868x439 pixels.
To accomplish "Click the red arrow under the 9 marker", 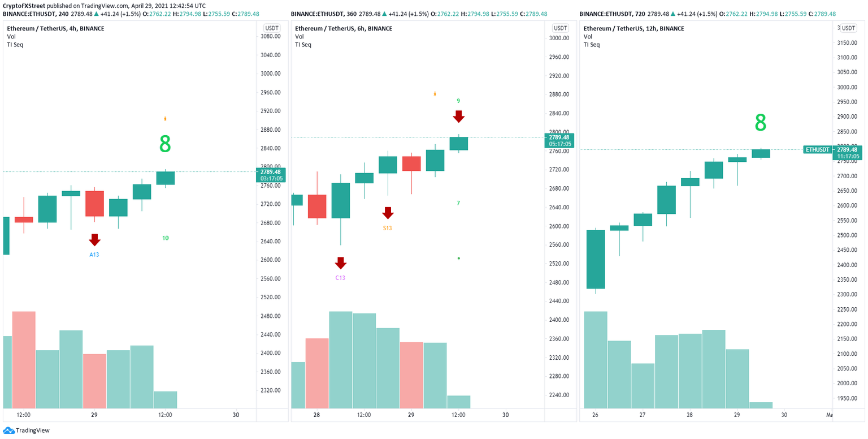I will pos(459,115).
